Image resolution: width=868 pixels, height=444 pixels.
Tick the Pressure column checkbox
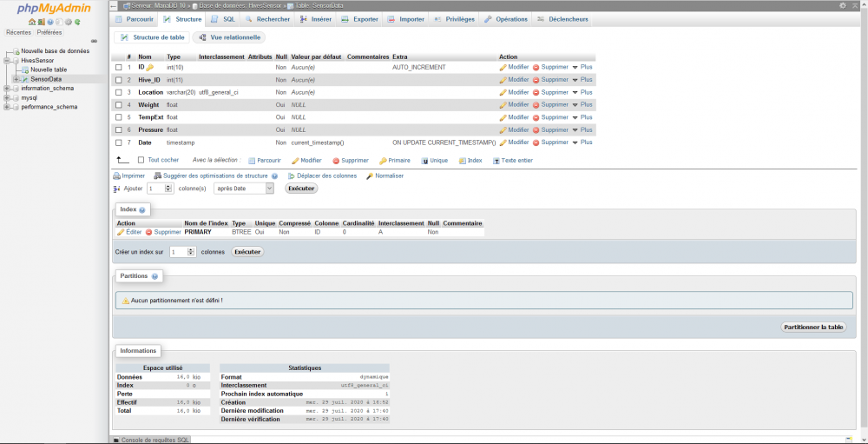[x=119, y=130]
